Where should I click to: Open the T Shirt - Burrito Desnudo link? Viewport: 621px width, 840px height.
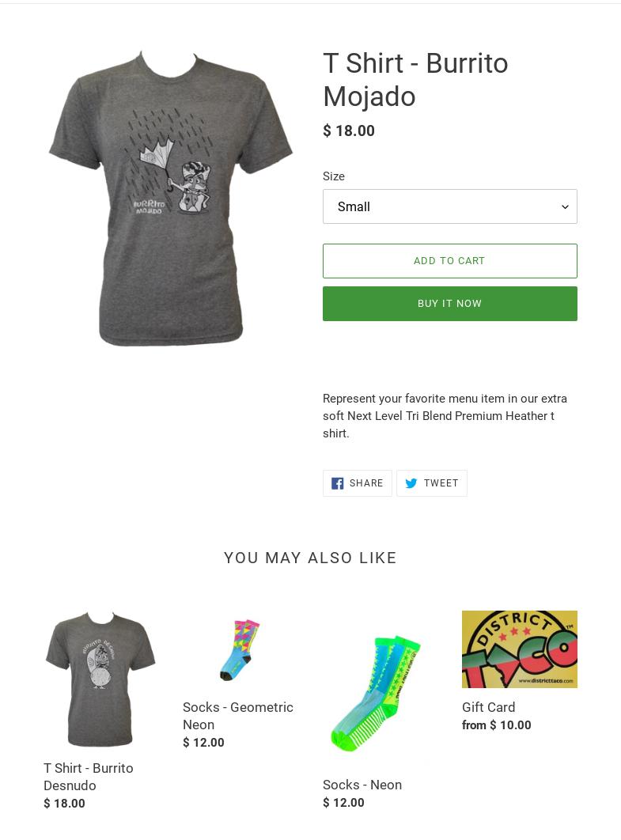pos(89,777)
